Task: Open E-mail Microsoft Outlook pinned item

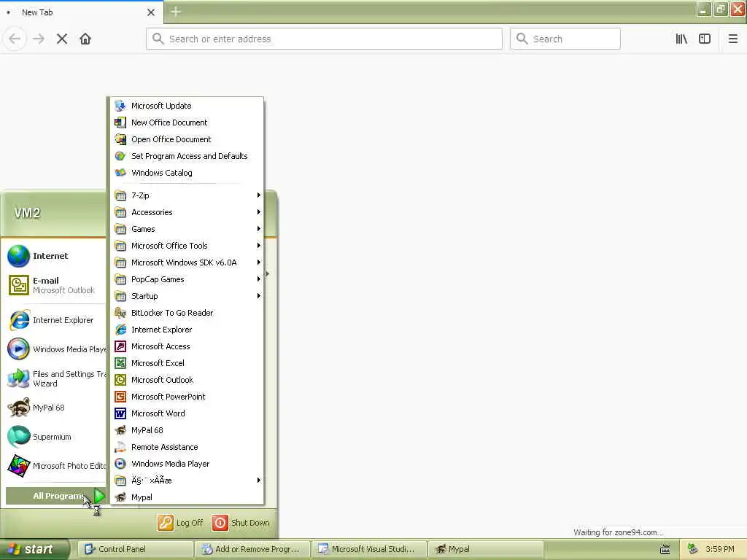Action: pyautogui.click(x=55, y=285)
